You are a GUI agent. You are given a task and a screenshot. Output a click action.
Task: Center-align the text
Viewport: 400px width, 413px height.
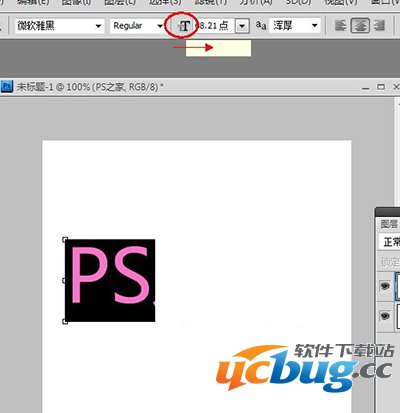tap(360, 25)
